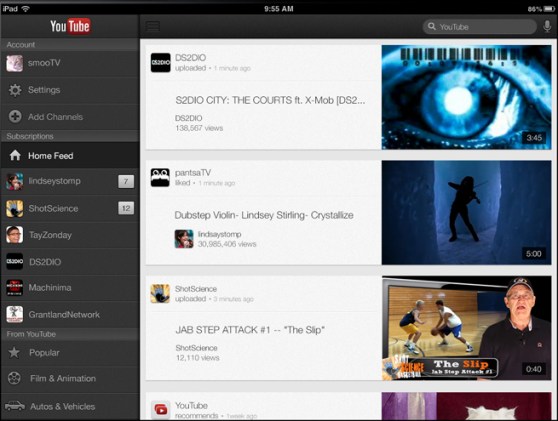Click the 0:40 duration label
Screen dimensions: 558x421
[x=534, y=369]
